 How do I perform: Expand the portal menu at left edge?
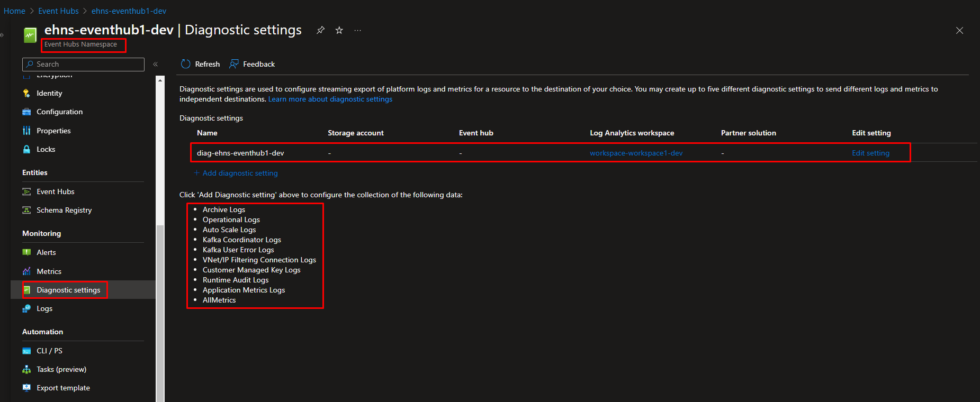pyautogui.click(x=2, y=35)
